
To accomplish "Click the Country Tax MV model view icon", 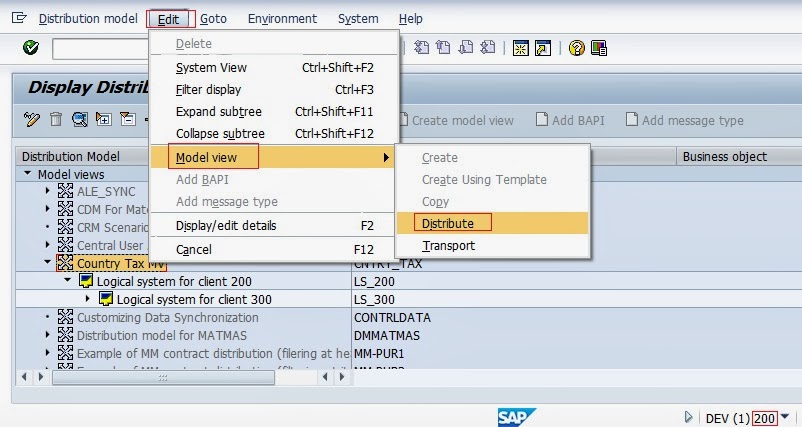I will [65, 263].
